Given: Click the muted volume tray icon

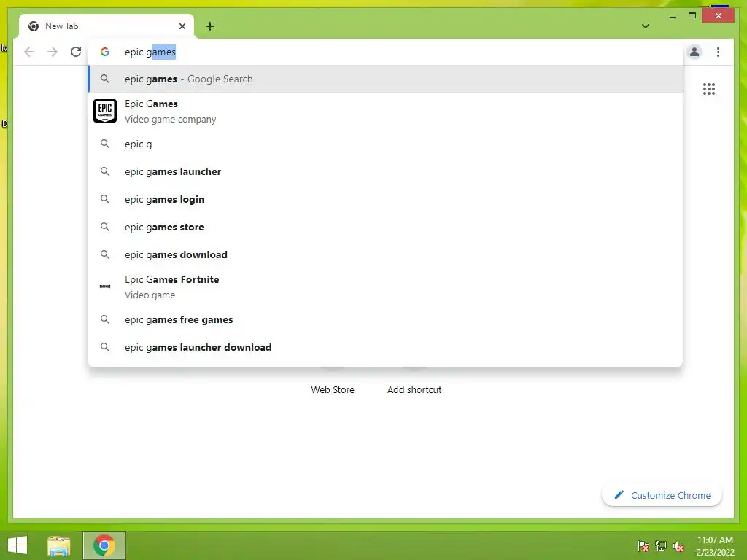Looking at the screenshot, I should pos(678,546).
